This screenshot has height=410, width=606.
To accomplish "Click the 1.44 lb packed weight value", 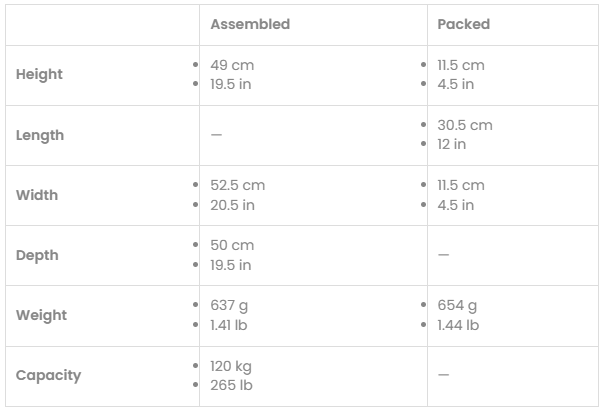I will pos(458,325).
